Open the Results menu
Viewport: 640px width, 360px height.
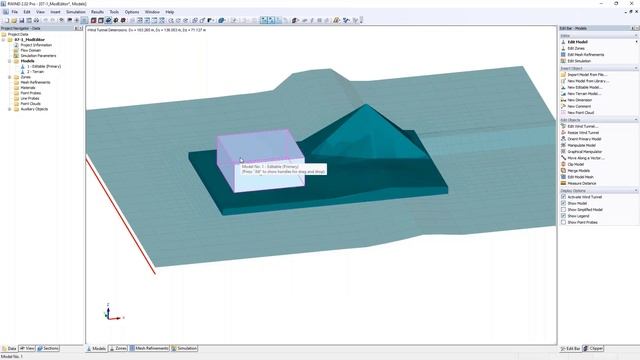click(x=97, y=12)
